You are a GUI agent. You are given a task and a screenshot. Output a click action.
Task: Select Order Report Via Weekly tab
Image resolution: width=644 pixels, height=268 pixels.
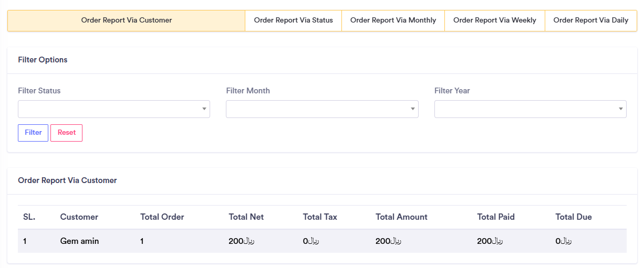pos(494,20)
